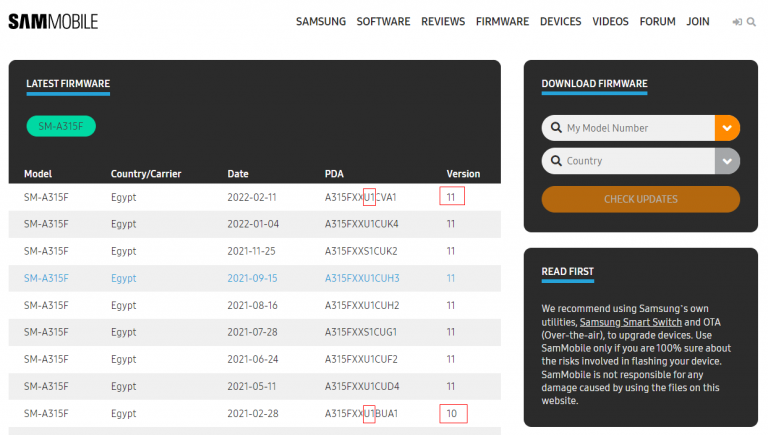Viewport: 768px width, 435px height.
Task: Select PDA A315FXXU1BUA1 cell
Action: 361,414
